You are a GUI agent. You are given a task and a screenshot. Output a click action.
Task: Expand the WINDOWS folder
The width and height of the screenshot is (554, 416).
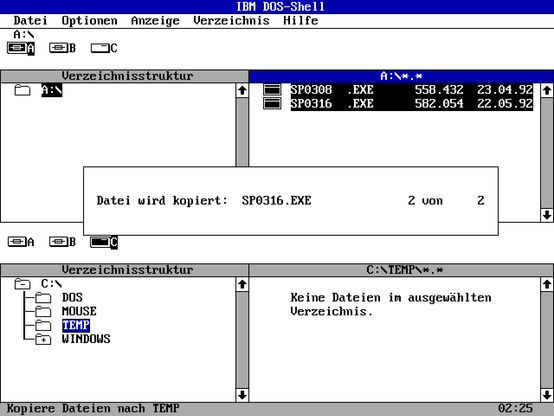43,339
